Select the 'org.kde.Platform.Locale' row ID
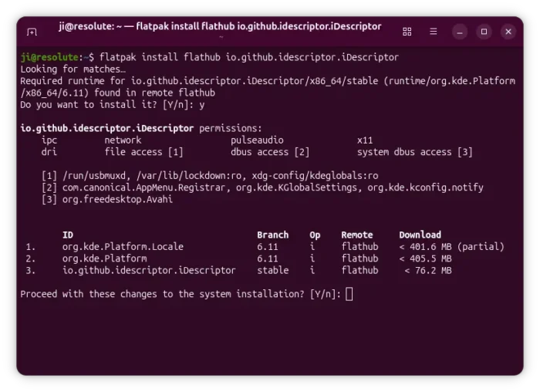 coord(123,247)
